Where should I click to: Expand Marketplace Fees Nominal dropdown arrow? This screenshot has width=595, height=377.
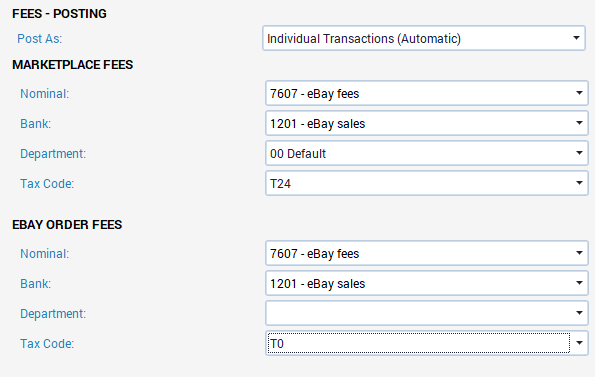point(579,93)
